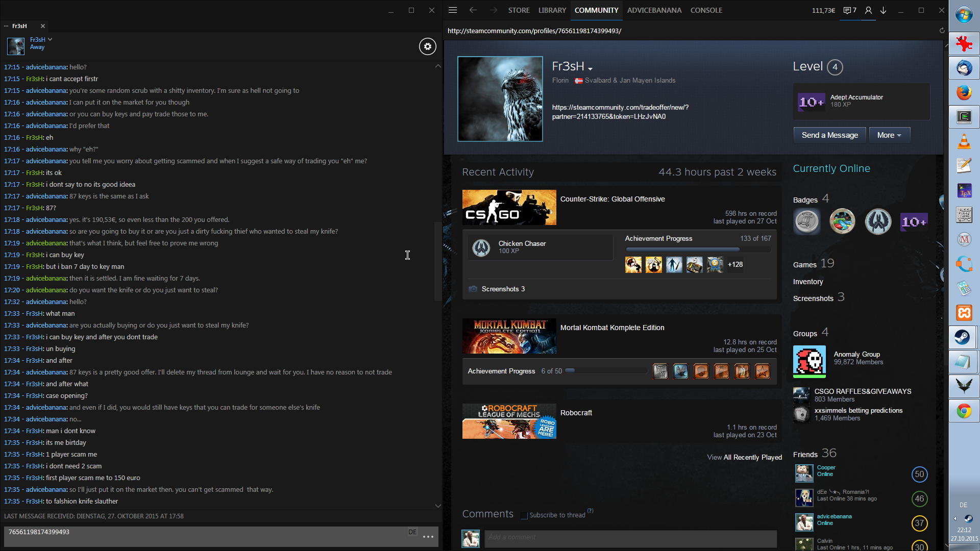Open chat settings gear icon
The image size is (980, 551).
tap(428, 46)
